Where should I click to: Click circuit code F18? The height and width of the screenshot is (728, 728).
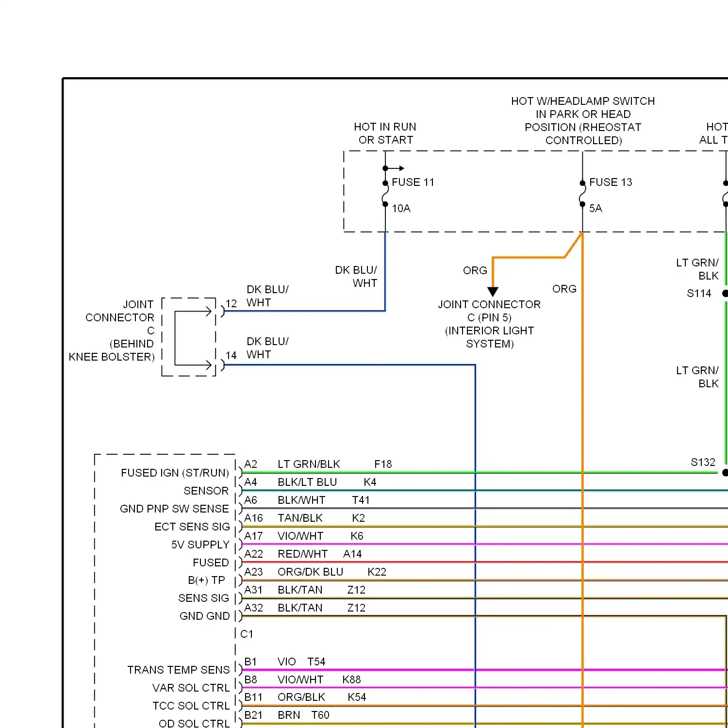[383, 464]
